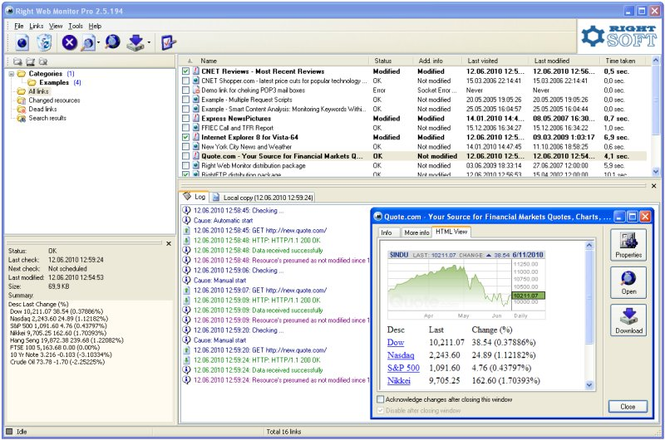The image size is (665, 440).
Task: Click the $INDU stock chart image
Action: pyautogui.click(x=466, y=285)
